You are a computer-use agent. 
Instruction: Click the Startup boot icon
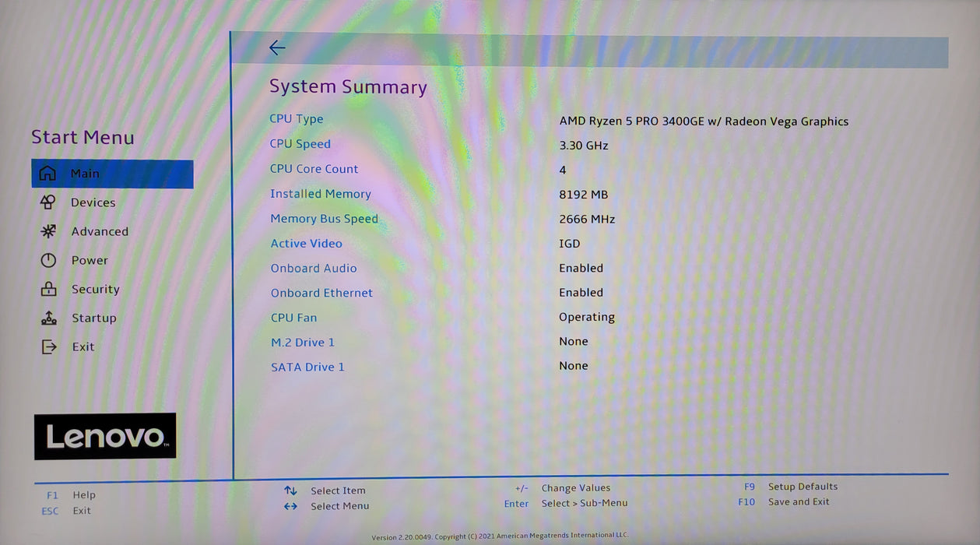click(48, 318)
